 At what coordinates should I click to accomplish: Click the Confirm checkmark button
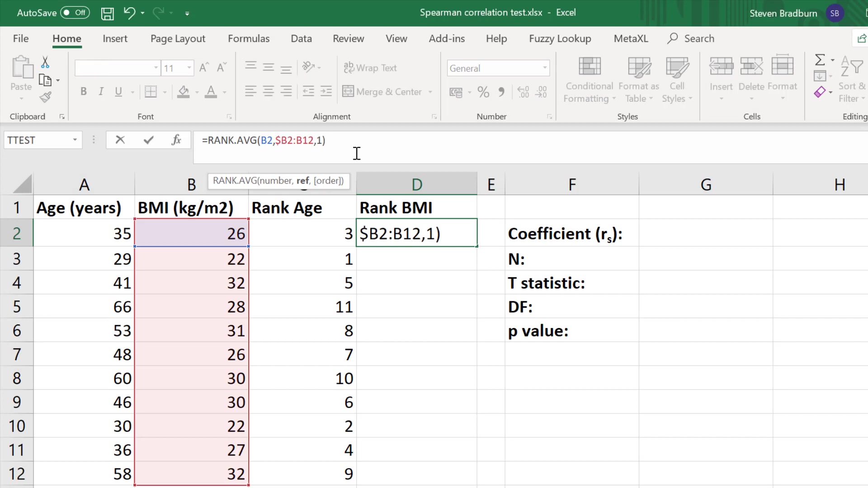(x=147, y=140)
